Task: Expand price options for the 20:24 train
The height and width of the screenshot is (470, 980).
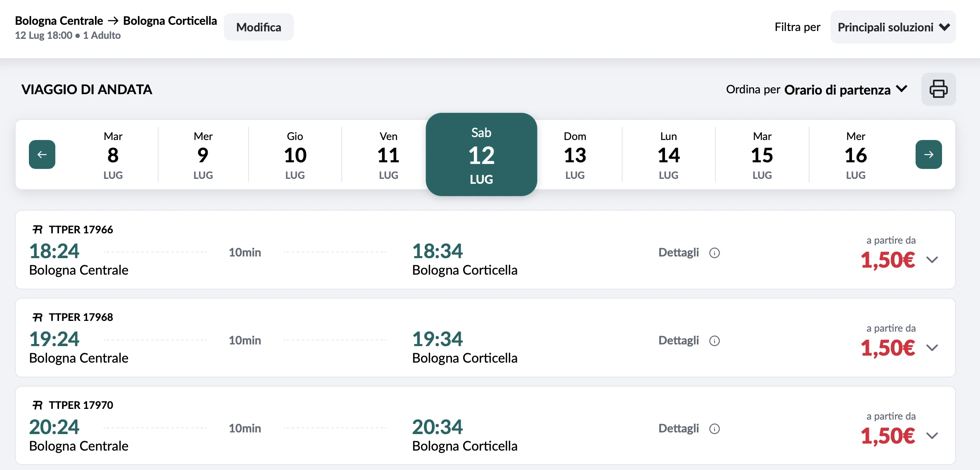Action: (x=932, y=436)
